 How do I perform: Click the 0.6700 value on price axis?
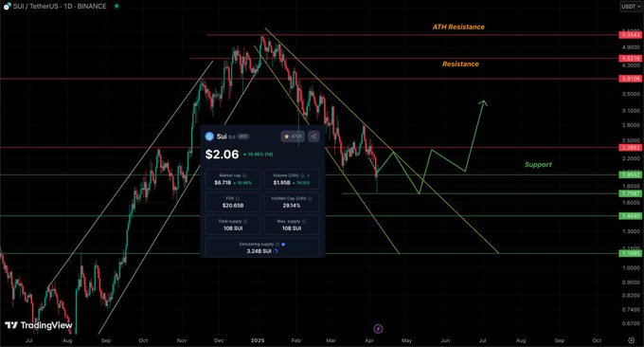(x=631, y=323)
